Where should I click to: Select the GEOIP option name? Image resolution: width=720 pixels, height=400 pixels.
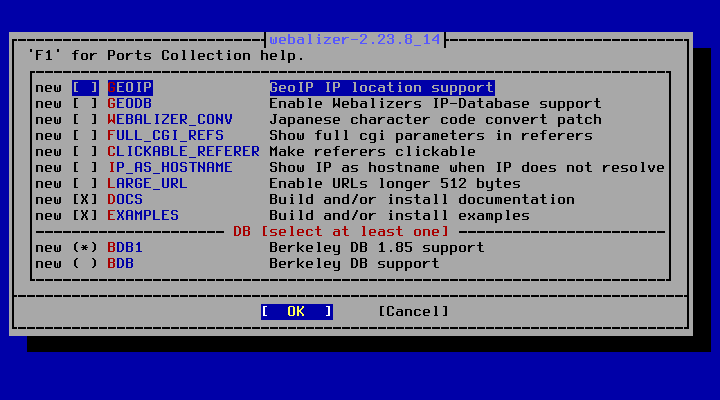point(130,87)
